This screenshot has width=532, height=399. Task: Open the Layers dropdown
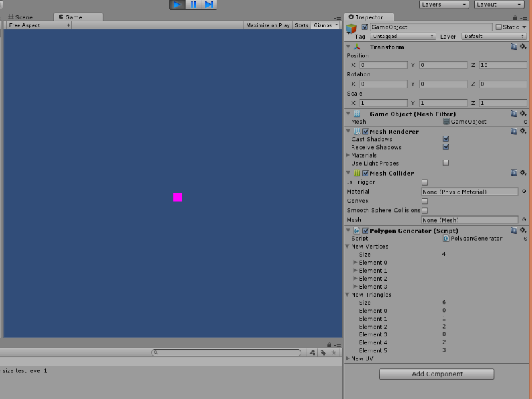444,5
